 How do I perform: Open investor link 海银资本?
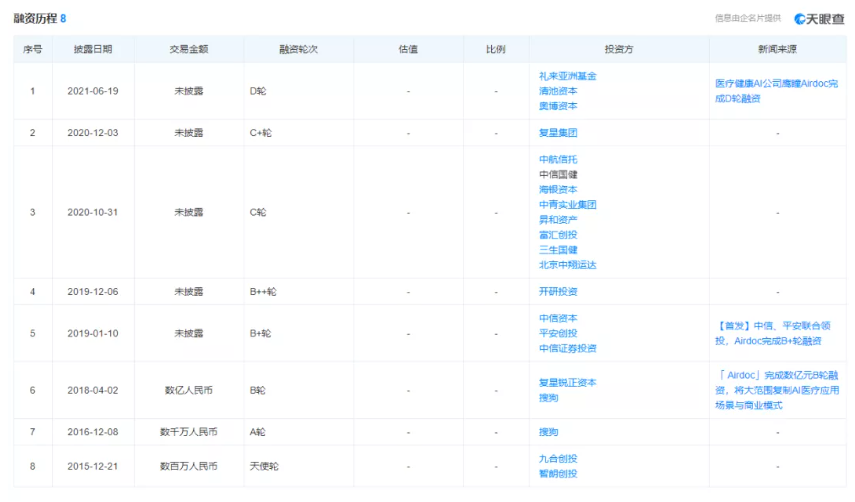pyautogui.click(x=558, y=190)
